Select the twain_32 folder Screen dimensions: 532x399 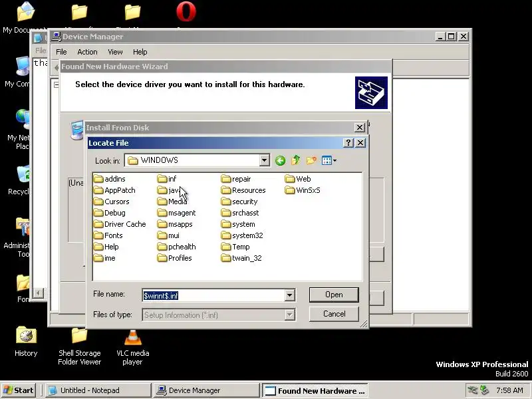(241, 258)
